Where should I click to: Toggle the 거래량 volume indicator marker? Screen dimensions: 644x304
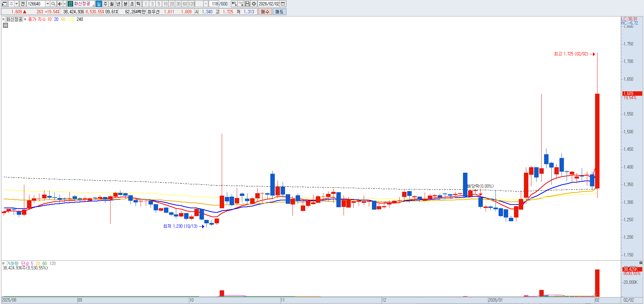(3, 263)
